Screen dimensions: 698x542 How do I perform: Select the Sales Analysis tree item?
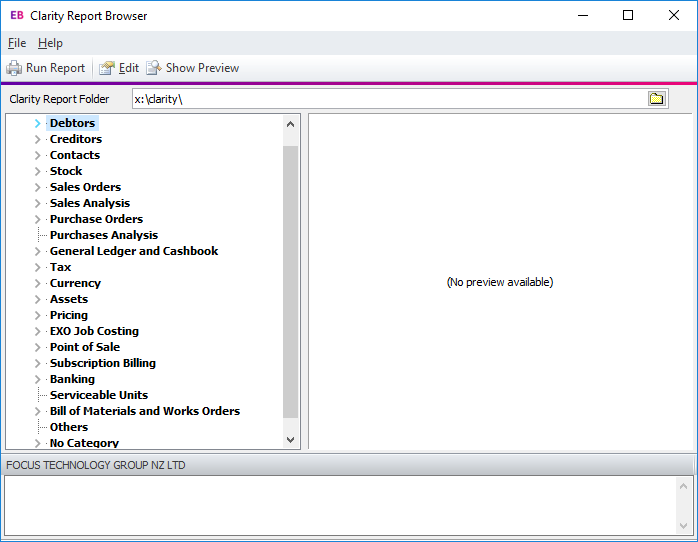pyautogui.click(x=89, y=203)
